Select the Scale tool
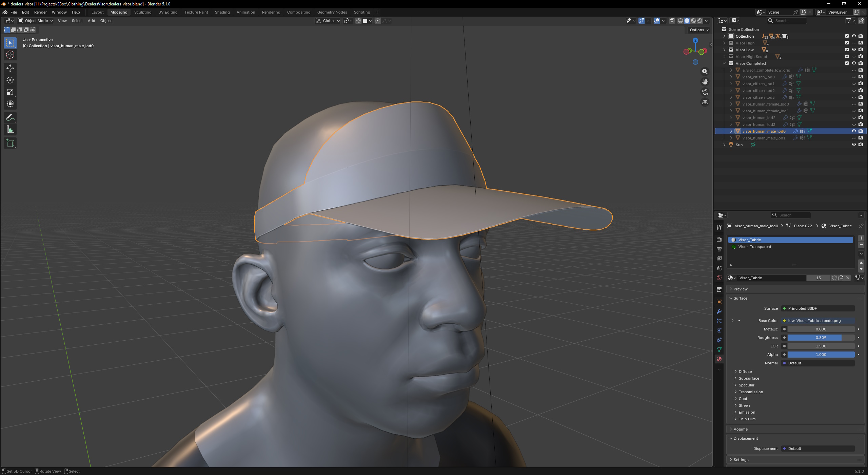The height and width of the screenshot is (475, 868). click(10, 92)
